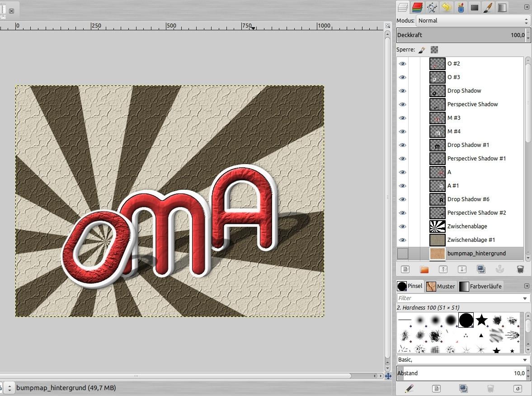Open the Undo History tab
The height and width of the screenshot is (396, 532).
click(446, 7)
